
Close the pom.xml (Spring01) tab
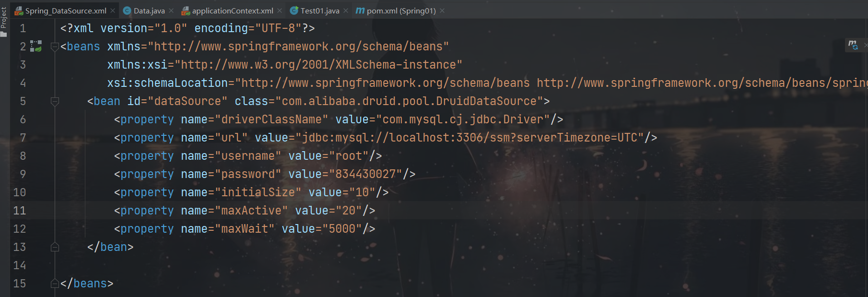click(442, 11)
